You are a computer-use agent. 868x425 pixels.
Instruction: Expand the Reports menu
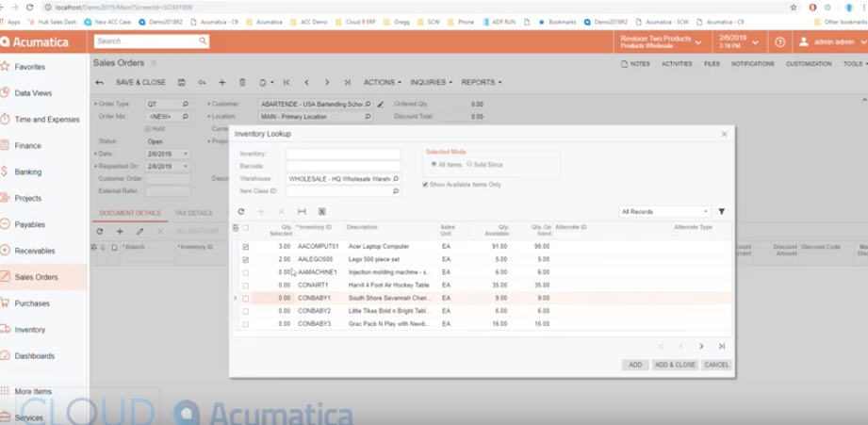482,82
